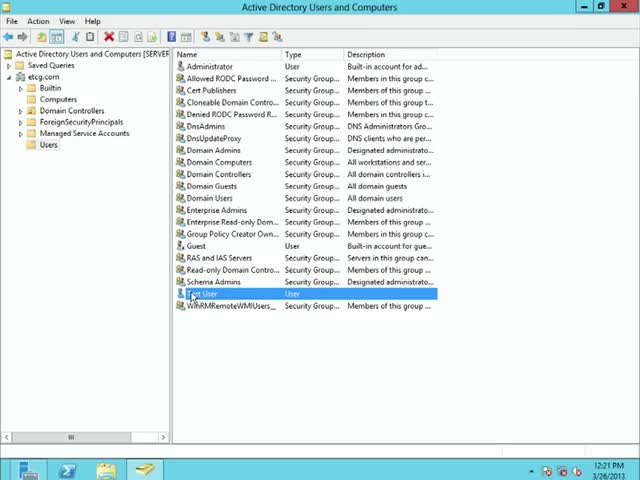The height and width of the screenshot is (480, 640).
Task: Click the taskbar clock showing 12:21 PM
Action: [x=609, y=471]
